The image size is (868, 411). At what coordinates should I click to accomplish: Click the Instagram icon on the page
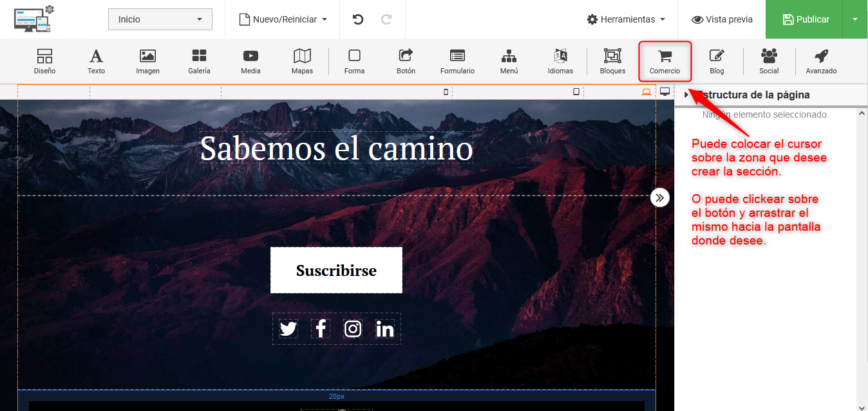click(353, 329)
